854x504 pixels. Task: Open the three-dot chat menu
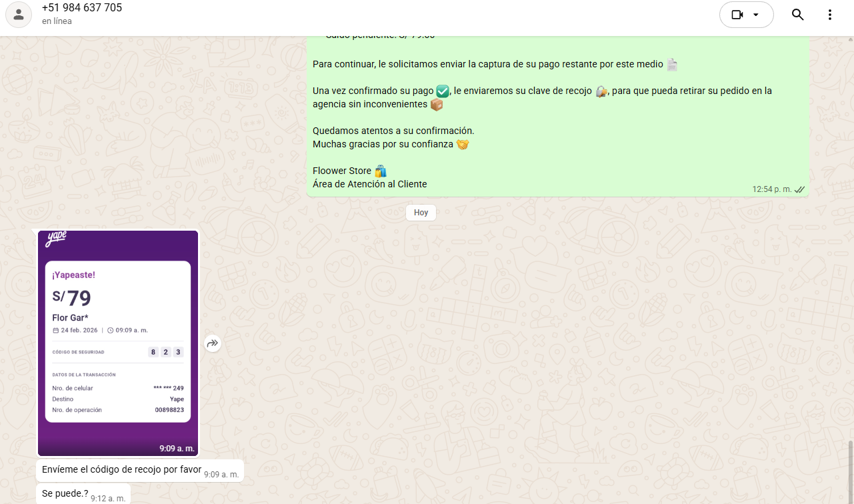point(830,15)
